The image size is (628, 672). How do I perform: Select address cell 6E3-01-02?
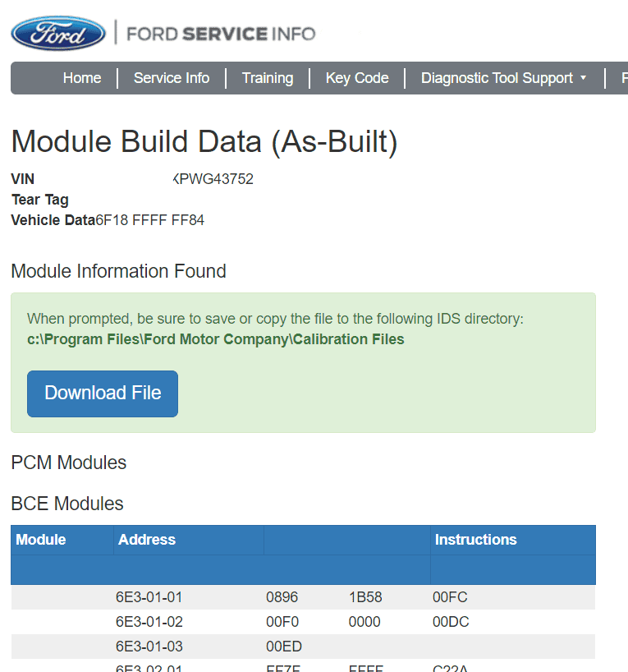tap(149, 622)
